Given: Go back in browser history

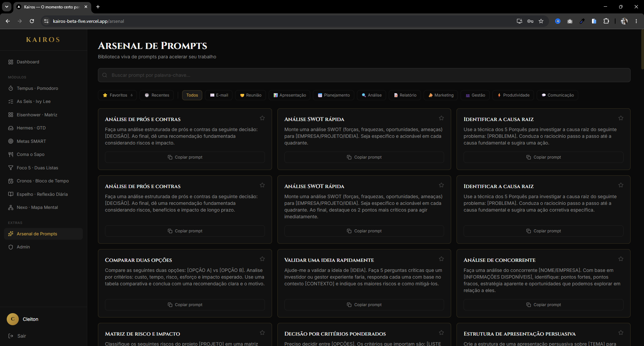Looking at the screenshot, I should (x=8, y=21).
